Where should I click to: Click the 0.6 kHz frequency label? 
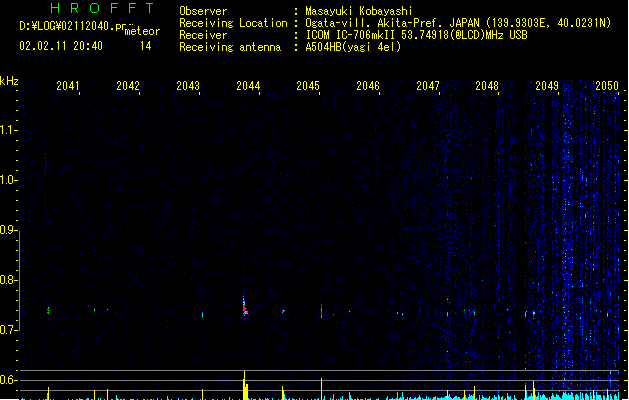[8, 380]
